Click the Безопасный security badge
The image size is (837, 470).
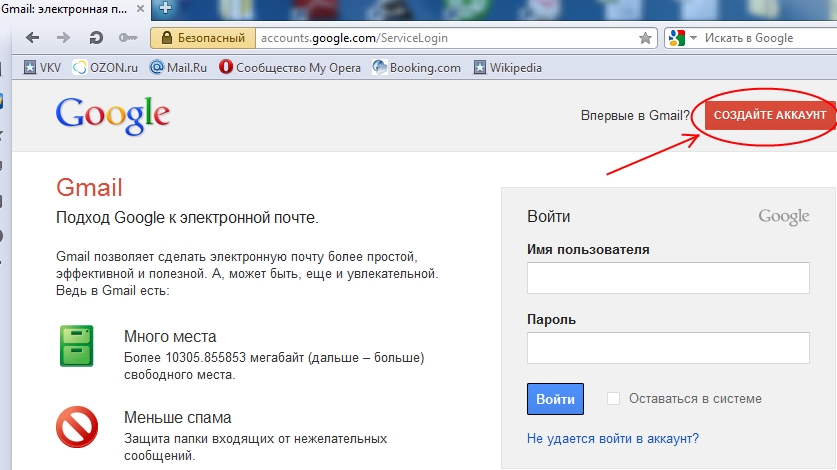click(x=203, y=38)
